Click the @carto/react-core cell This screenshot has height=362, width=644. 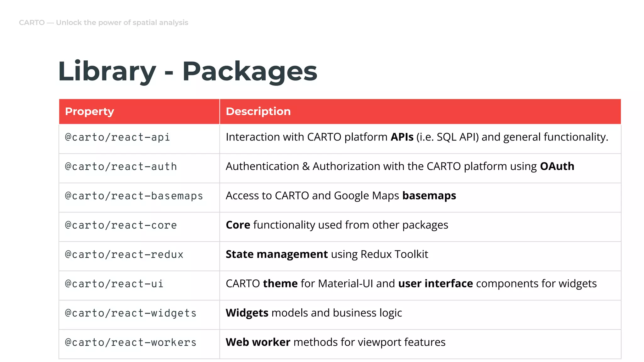[x=139, y=227]
